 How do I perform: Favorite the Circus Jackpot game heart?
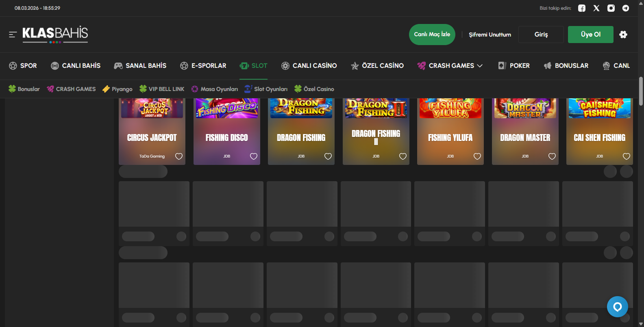(x=179, y=156)
